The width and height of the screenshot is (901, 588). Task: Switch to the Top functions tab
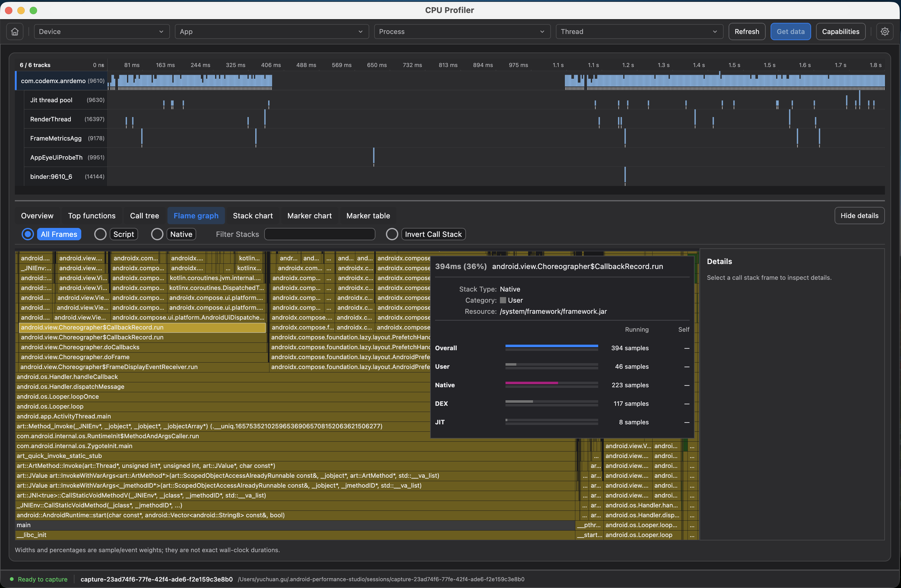click(92, 216)
